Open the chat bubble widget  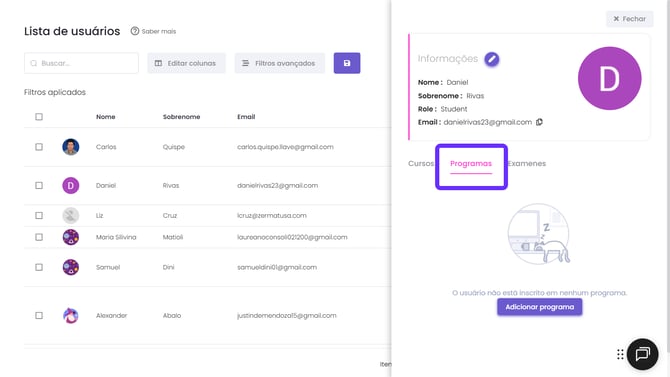(x=642, y=354)
